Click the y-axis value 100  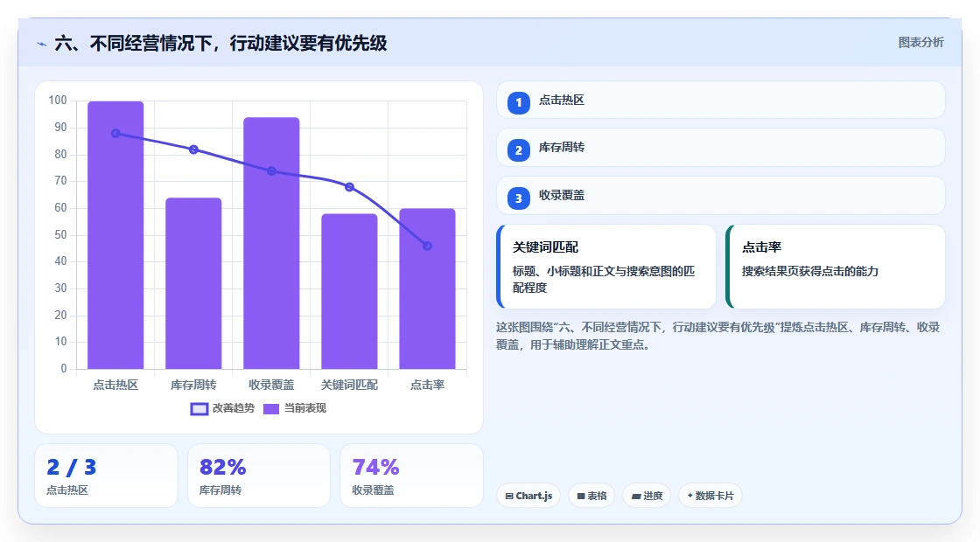tap(58, 101)
